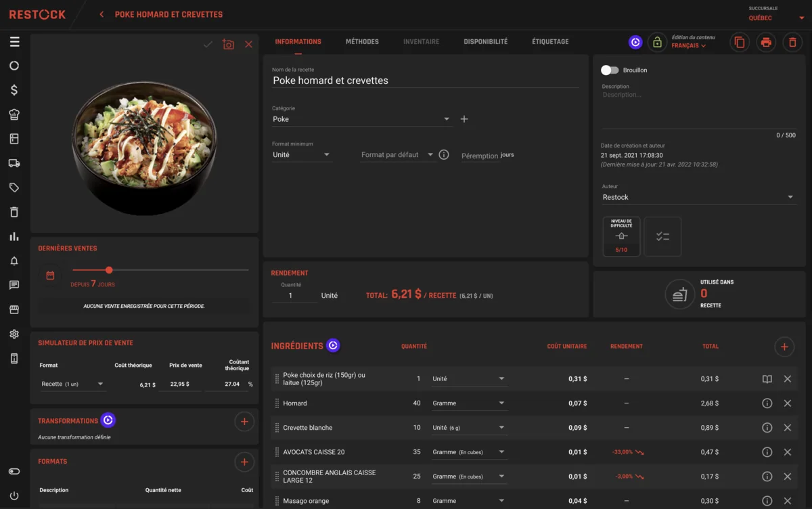Open the info icon beside Format par défaut
The height and width of the screenshot is (509, 812).
[444, 155]
